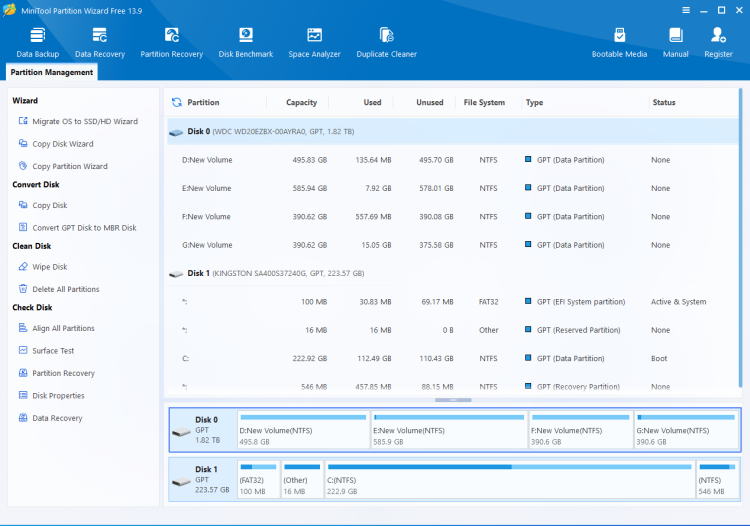This screenshot has height=526, width=750.
Task: Open the Copy Disk Wizard
Action: (x=56, y=143)
